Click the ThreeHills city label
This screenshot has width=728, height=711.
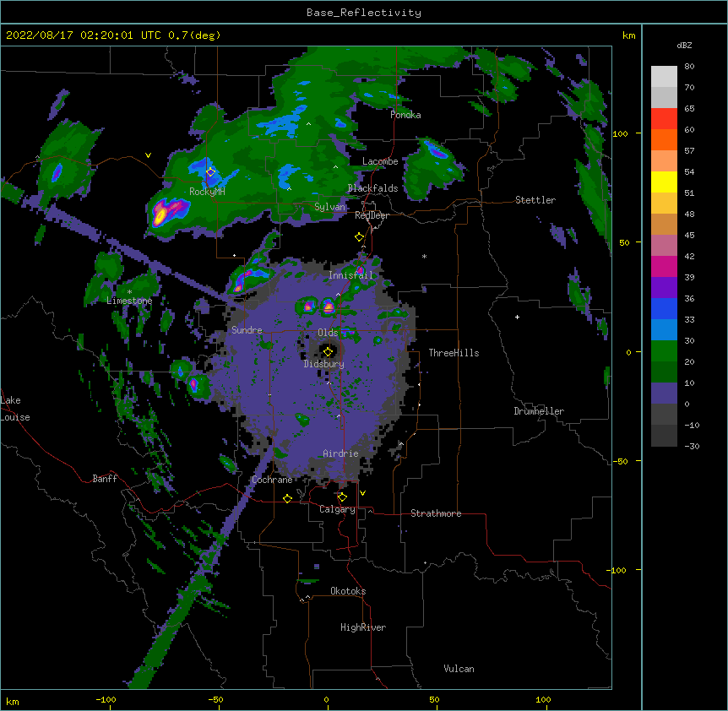454,353
